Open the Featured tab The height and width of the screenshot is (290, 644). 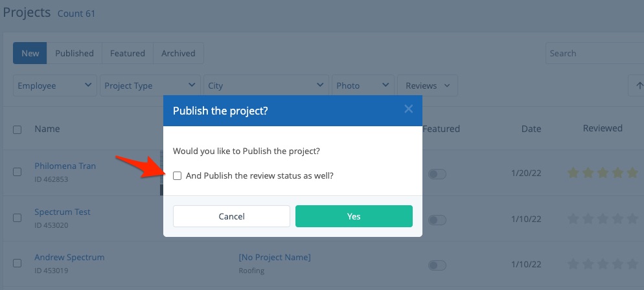pyautogui.click(x=128, y=53)
